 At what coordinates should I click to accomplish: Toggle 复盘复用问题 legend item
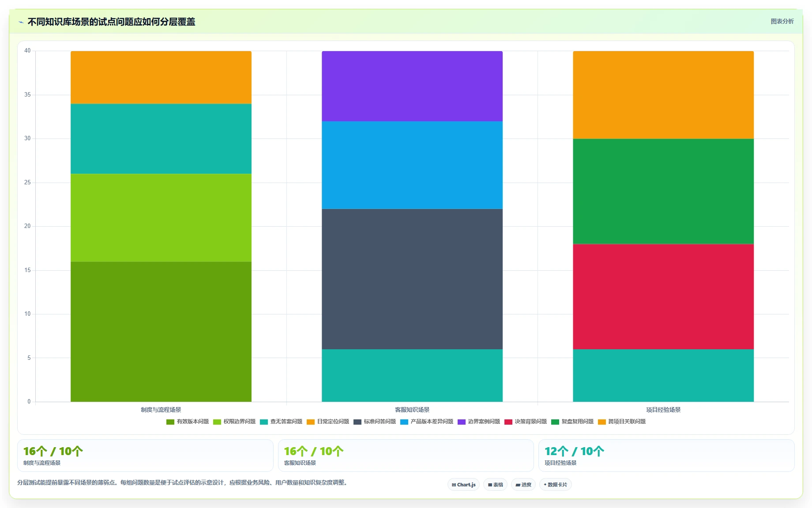pos(572,422)
